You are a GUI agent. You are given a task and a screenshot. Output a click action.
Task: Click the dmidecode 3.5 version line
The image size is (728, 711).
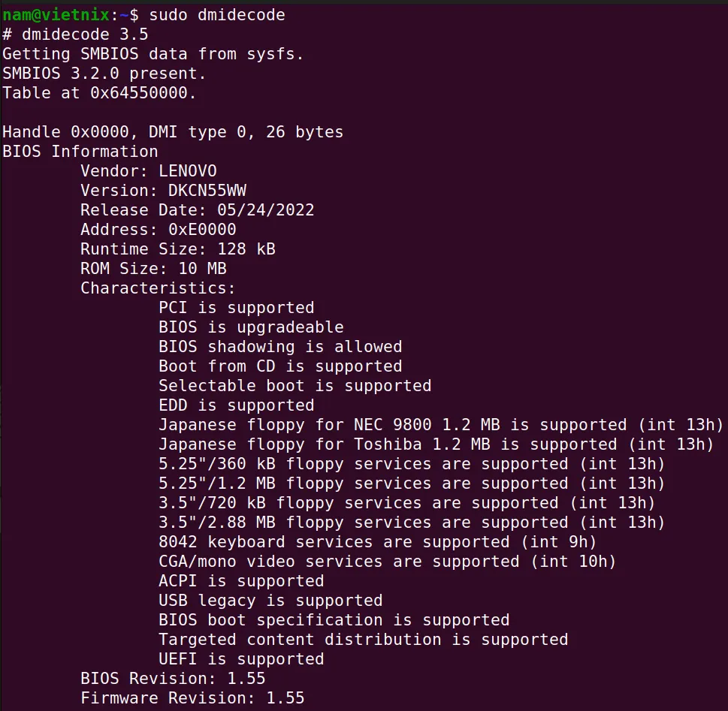(x=75, y=35)
